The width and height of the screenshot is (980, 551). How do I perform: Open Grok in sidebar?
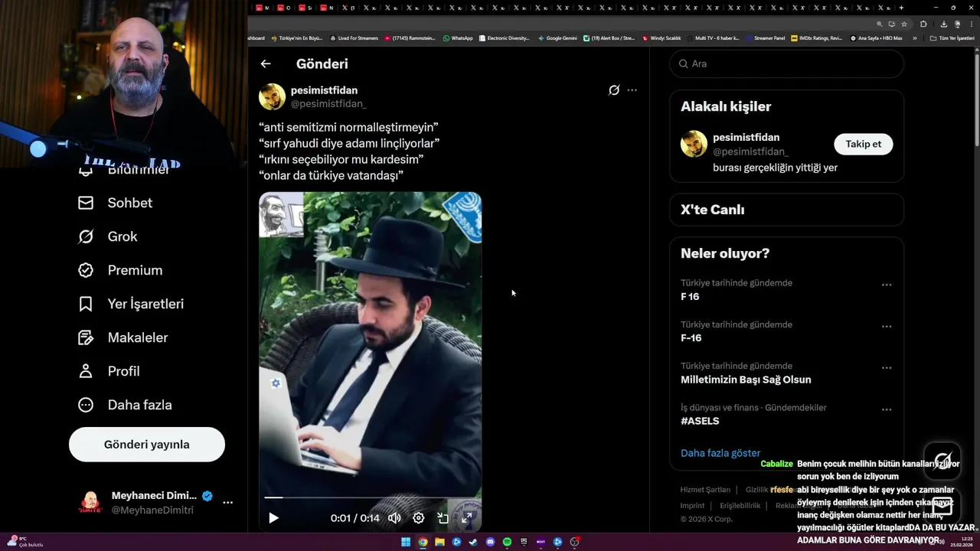pos(122,236)
